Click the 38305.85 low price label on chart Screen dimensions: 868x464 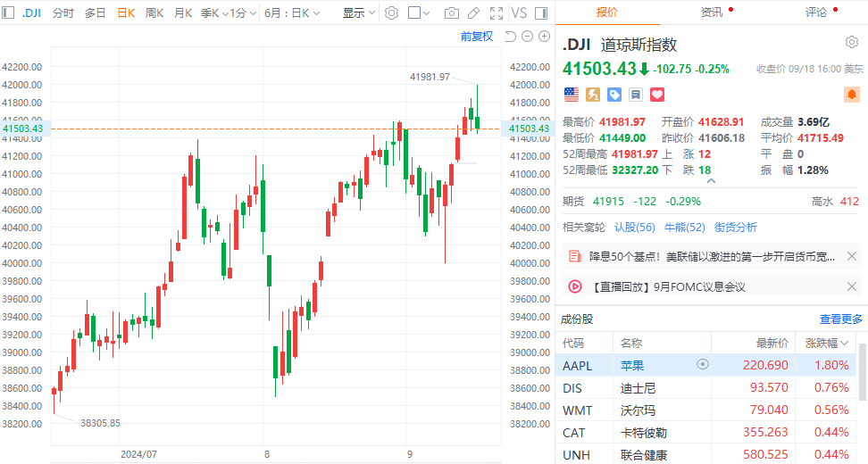(x=100, y=423)
